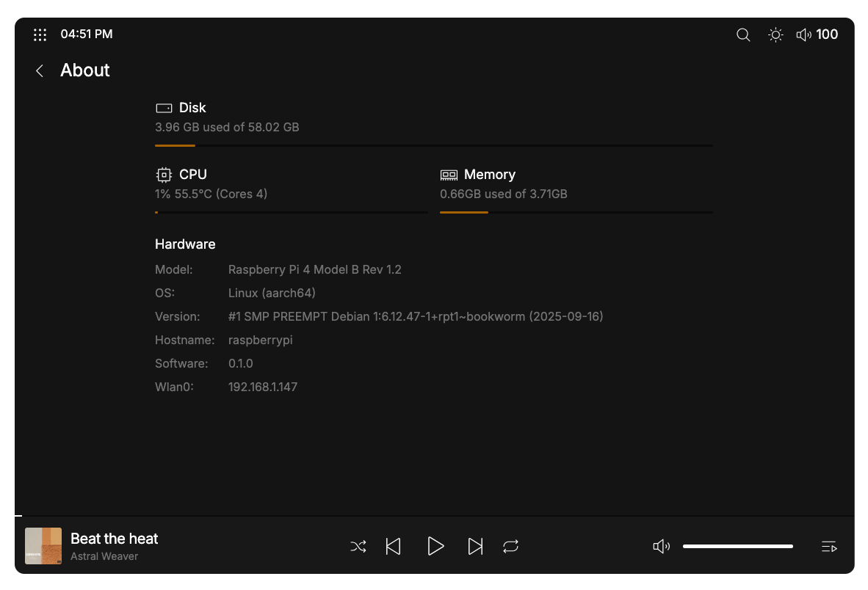The height and width of the screenshot is (590, 868).
Task: Click the CPU chip icon
Action: [x=164, y=175]
